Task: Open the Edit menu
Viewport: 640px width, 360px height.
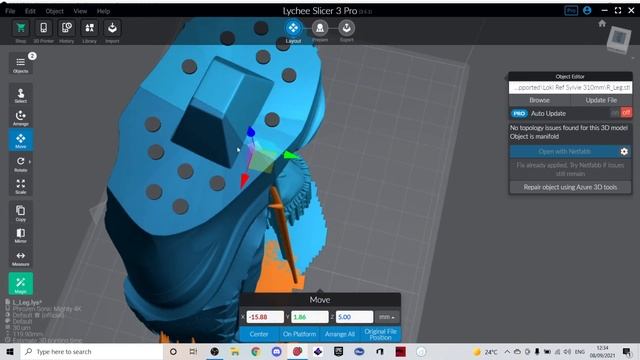Action: [30, 11]
